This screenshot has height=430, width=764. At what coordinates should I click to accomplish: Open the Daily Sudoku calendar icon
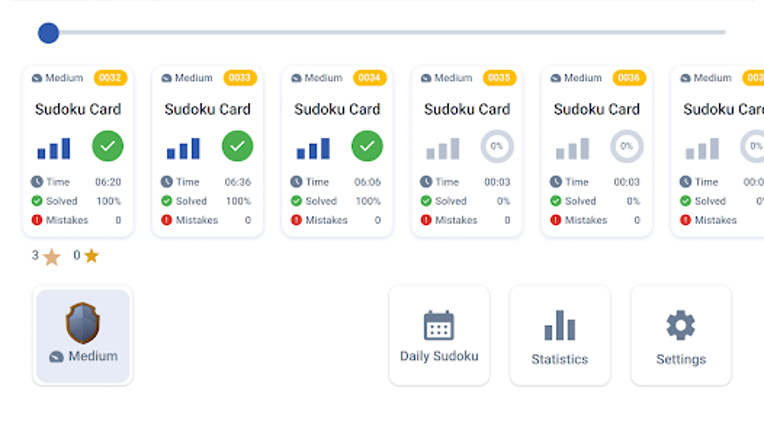tap(439, 325)
